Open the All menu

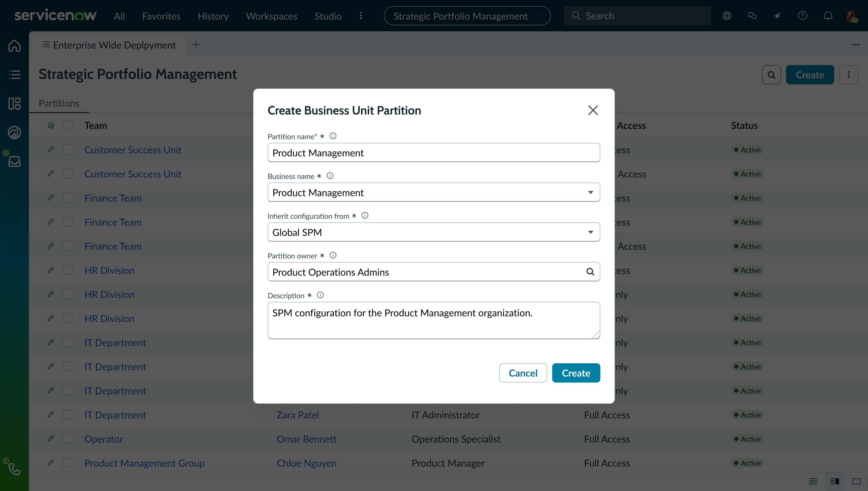tap(119, 16)
